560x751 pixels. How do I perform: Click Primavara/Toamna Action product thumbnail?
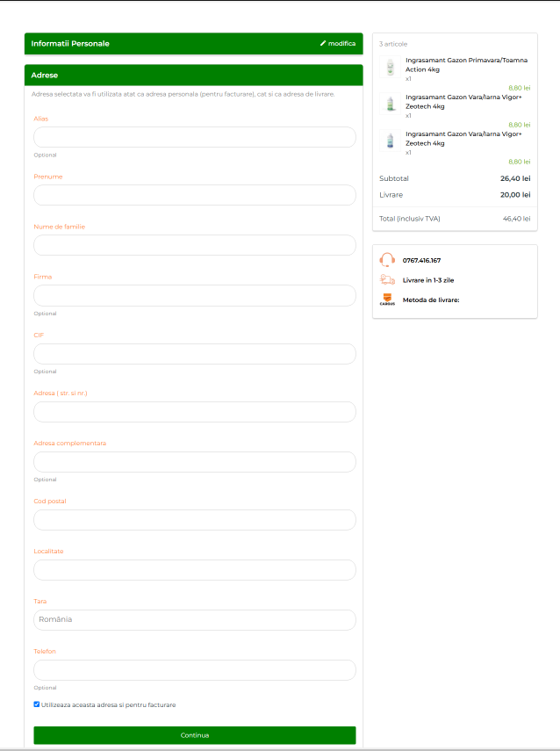coord(390,67)
